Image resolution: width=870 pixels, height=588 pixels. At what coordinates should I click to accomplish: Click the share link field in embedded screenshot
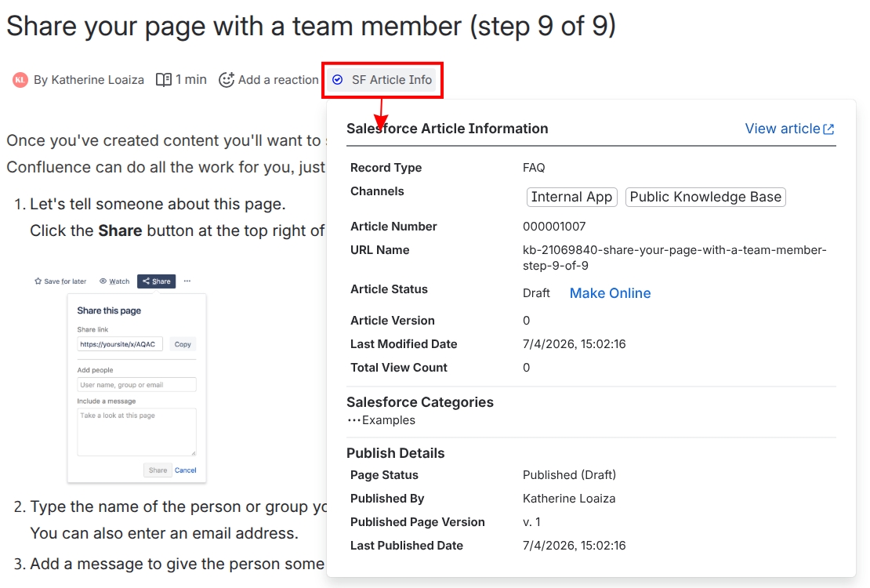pos(120,344)
